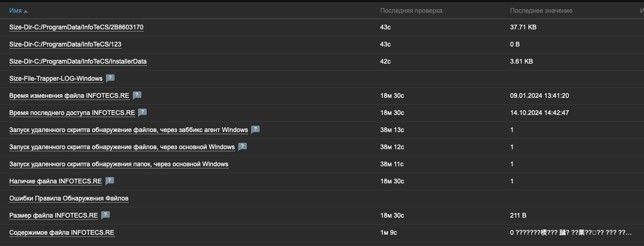Click help icon next to Время последнего доступа INFOTECS.RE

[142, 112]
